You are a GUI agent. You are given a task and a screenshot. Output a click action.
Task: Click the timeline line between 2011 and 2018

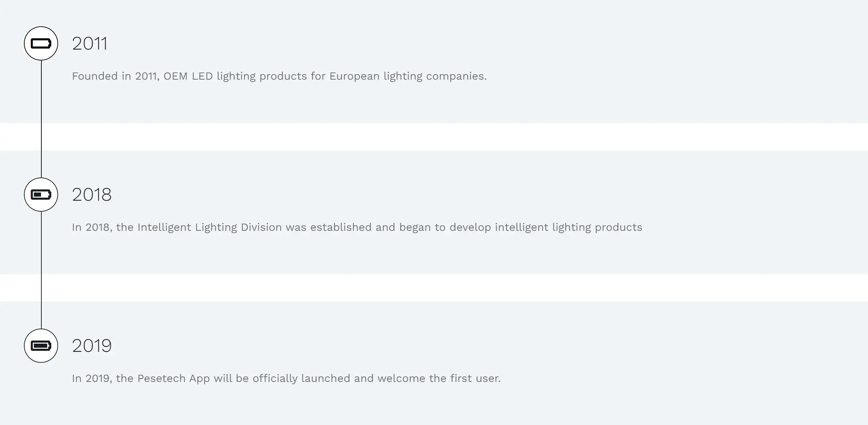[41, 119]
